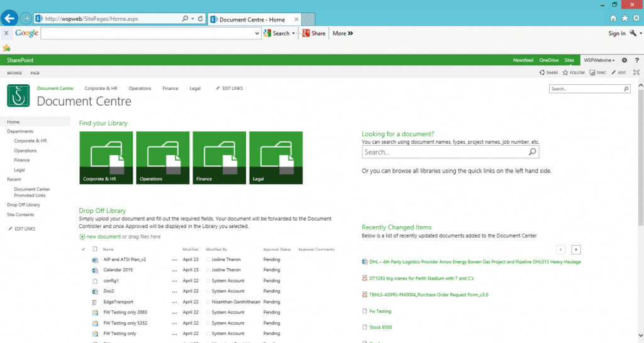Go back with the browser back arrow
The height and width of the screenshot is (343, 644).
(9, 18)
